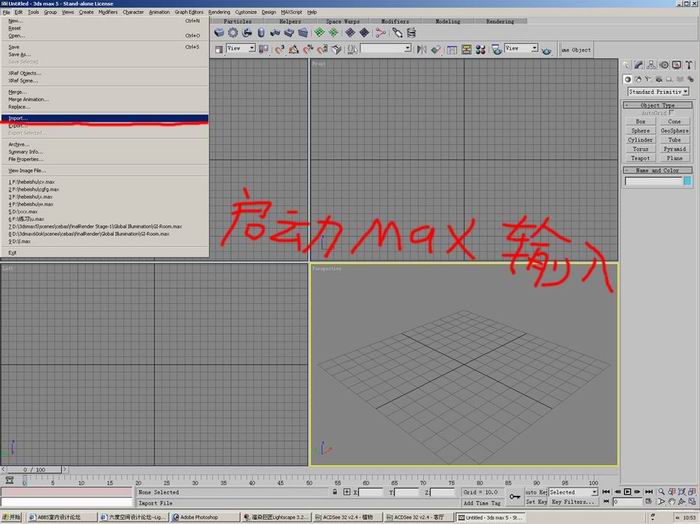
Task: Switch to Adobe Photoshop in the taskbar
Action: pos(204,517)
